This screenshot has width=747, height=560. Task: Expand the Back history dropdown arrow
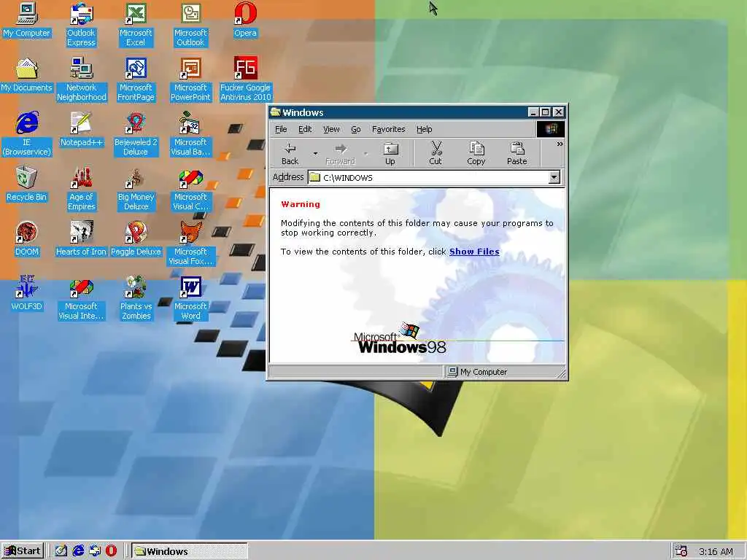click(x=315, y=153)
